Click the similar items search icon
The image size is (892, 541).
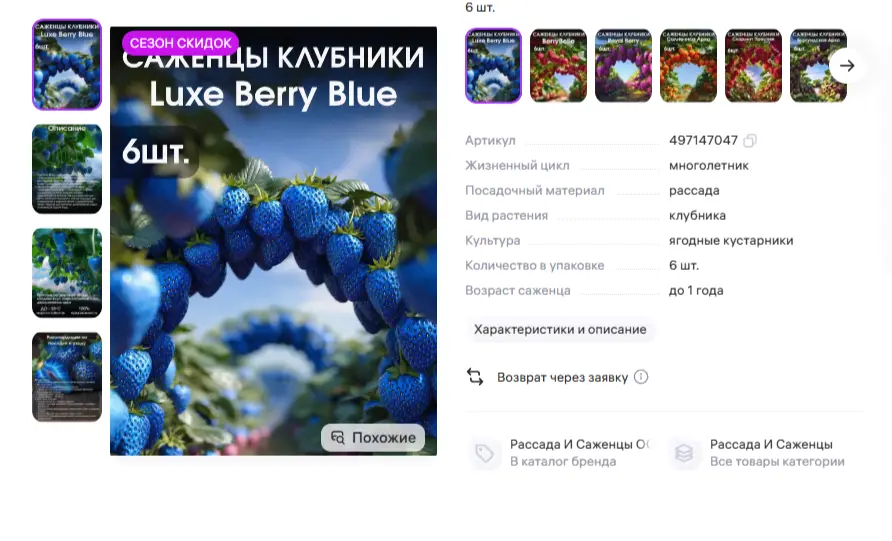338,437
